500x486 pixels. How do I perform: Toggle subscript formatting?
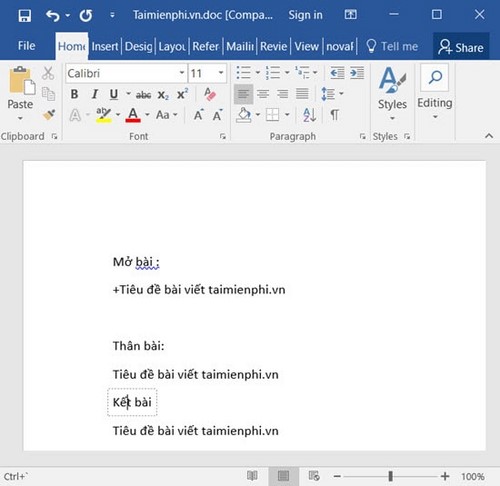pos(163,95)
